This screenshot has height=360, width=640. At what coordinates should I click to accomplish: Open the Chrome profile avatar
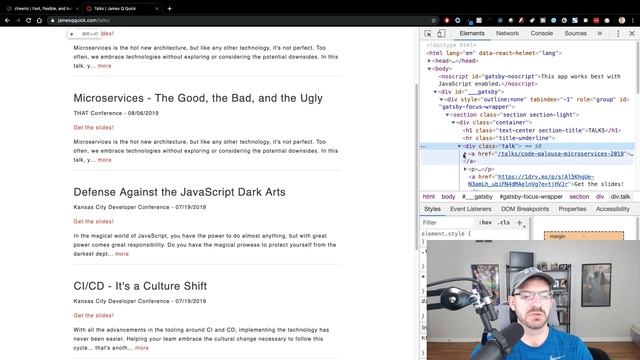(622, 20)
